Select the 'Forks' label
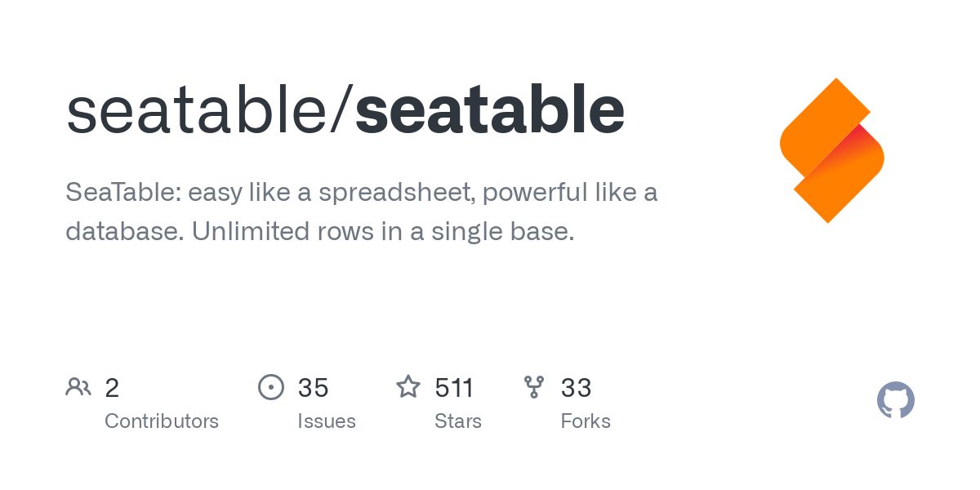The height and width of the screenshot is (490, 980). point(586,421)
